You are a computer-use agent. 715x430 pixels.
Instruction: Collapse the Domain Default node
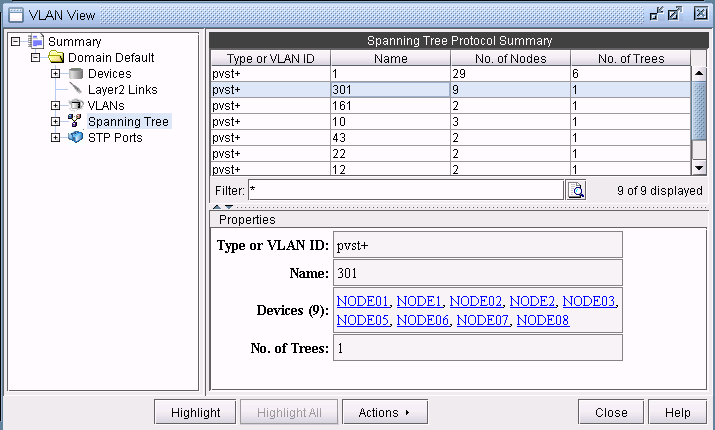point(37,58)
